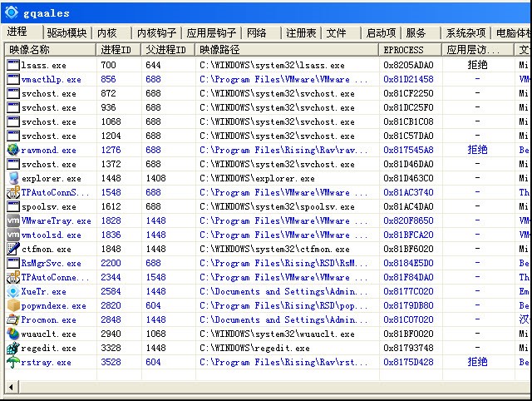The height and width of the screenshot is (401, 532).
Task: Open the 注册表 tab
Action: (x=301, y=33)
